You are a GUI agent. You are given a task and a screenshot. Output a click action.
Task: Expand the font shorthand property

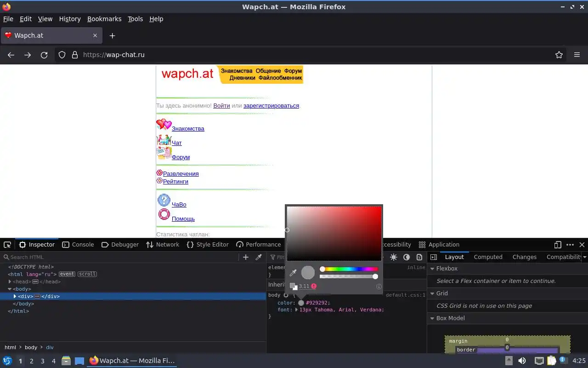coord(296,310)
